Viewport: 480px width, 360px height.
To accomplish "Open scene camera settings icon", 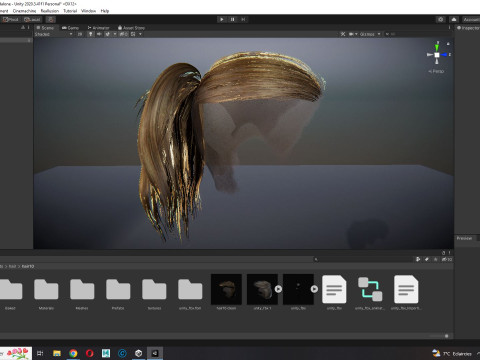I will (351, 34).
